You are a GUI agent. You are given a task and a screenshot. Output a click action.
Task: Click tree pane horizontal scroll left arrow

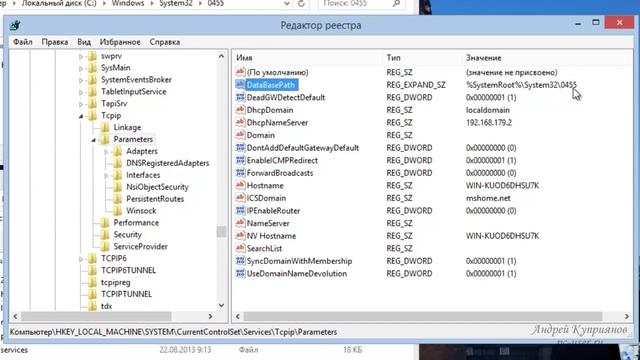15,316
